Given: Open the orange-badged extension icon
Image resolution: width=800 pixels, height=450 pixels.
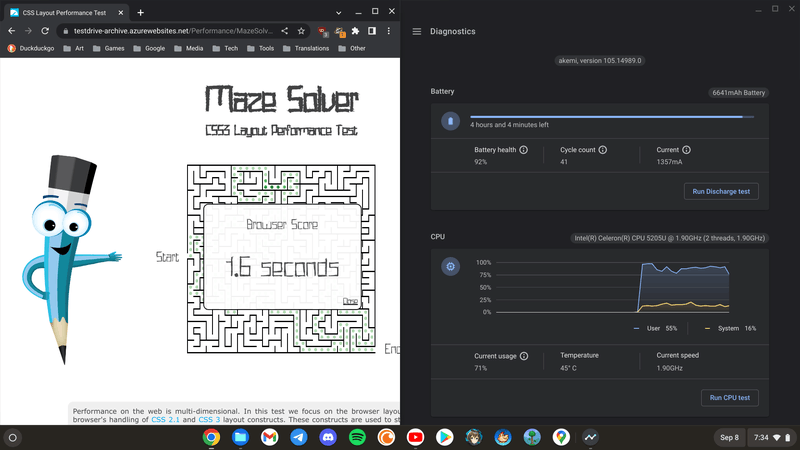Looking at the screenshot, I should coord(340,32).
